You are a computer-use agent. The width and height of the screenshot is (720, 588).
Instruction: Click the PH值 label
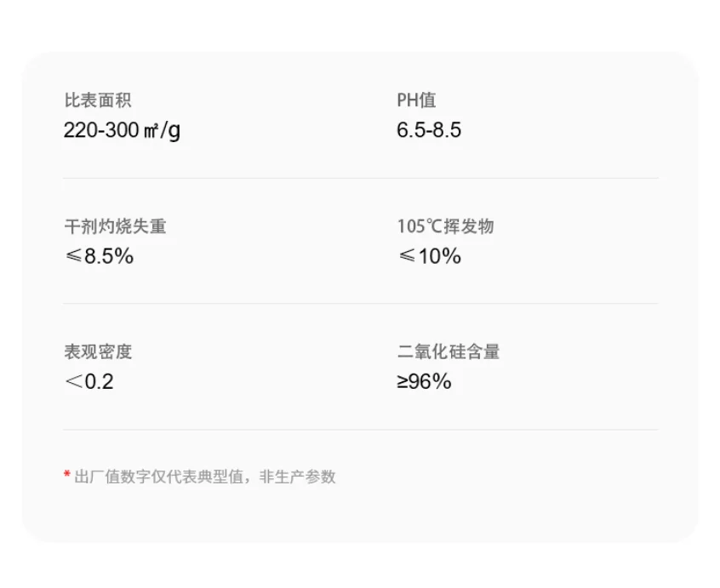pyautogui.click(x=416, y=100)
